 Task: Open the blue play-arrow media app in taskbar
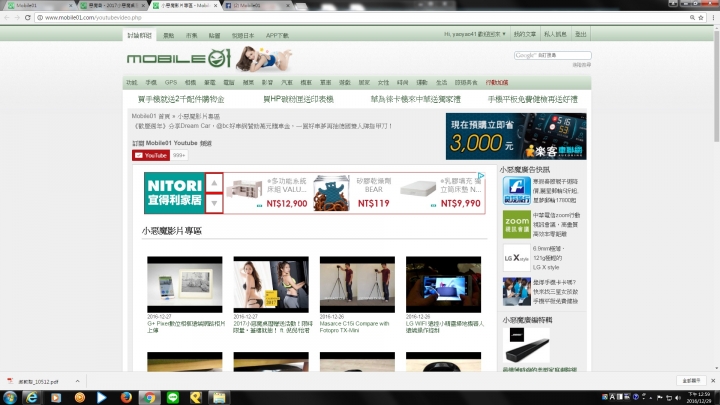pyautogui.click(x=101, y=397)
